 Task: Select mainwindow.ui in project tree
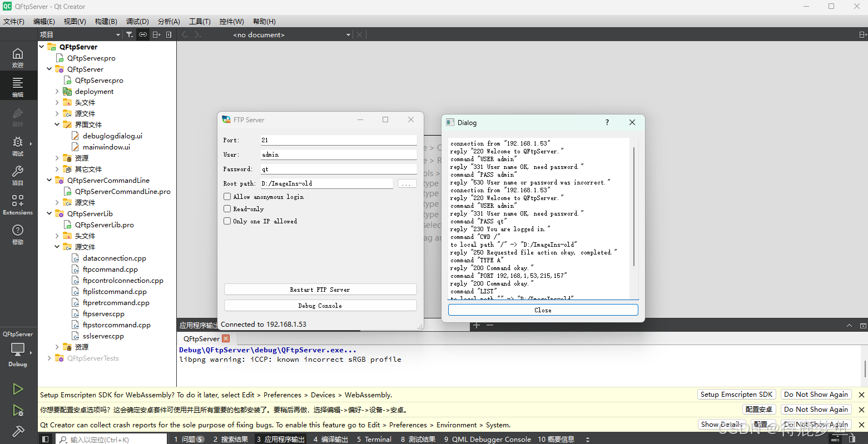click(x=106, y=147)
